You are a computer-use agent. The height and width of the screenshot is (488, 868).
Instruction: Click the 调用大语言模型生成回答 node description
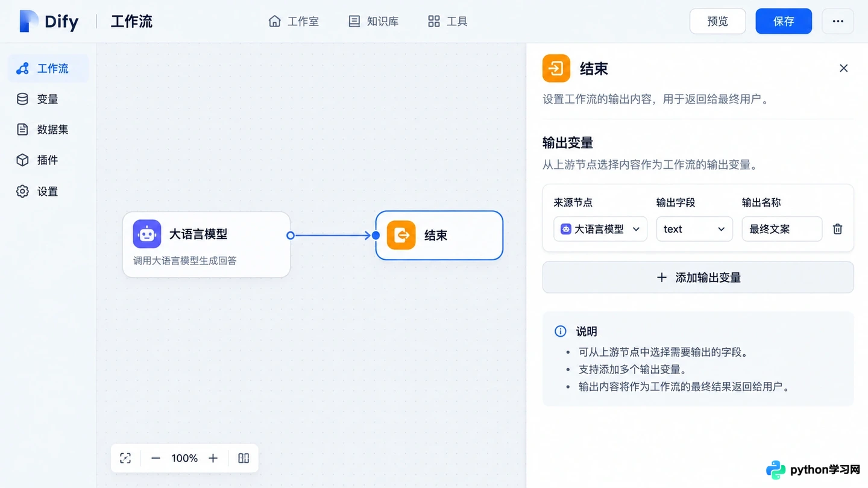[185, 261]
